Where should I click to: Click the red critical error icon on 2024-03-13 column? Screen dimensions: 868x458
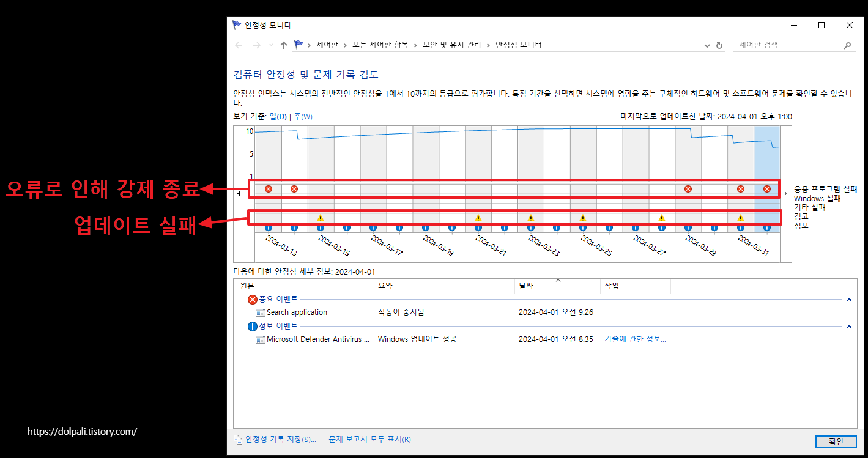coord(268,188)
